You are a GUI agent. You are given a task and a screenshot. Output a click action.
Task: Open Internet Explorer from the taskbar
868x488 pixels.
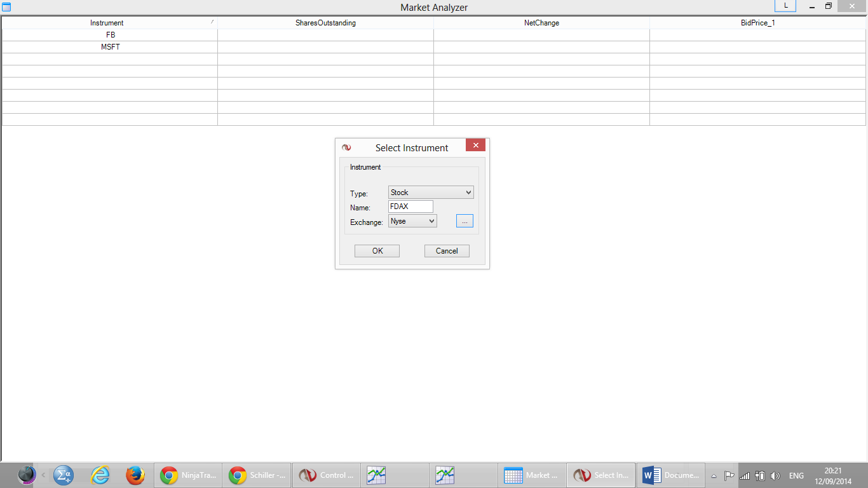tap(100, 475)
